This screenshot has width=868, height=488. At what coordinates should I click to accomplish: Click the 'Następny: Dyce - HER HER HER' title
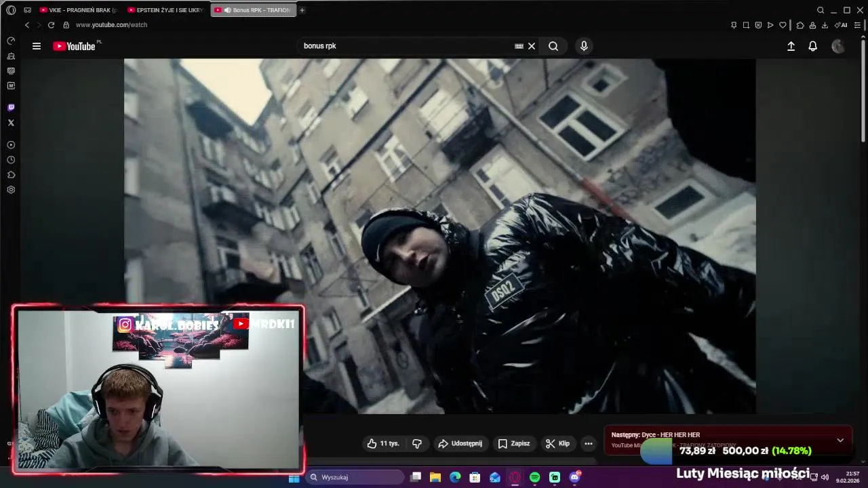[656, 435]
